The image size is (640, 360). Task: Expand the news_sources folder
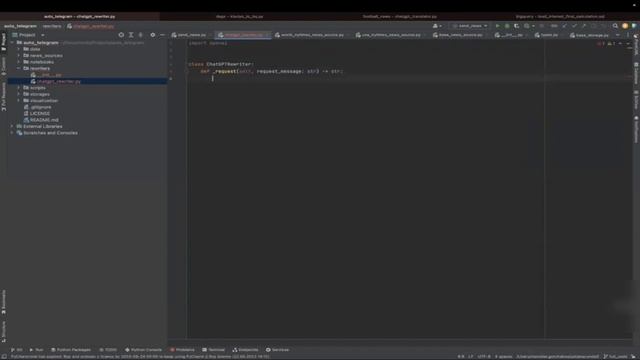(x=18, y=56)
